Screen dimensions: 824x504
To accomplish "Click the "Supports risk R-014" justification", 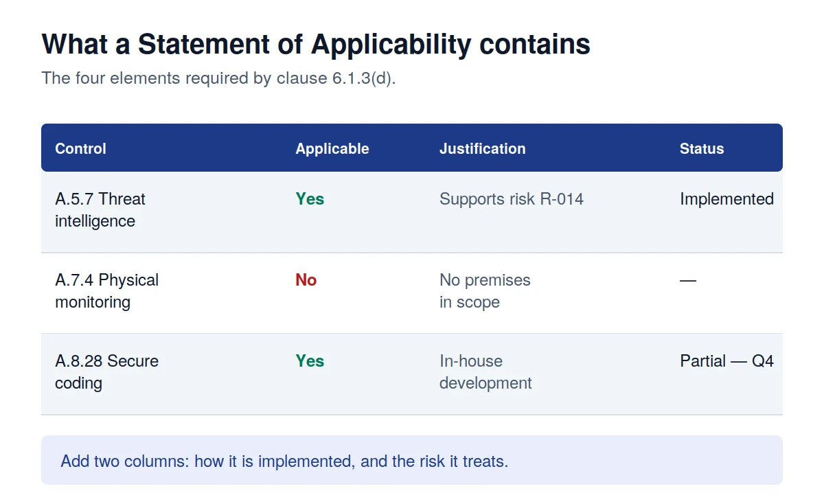I will [512, 199].
